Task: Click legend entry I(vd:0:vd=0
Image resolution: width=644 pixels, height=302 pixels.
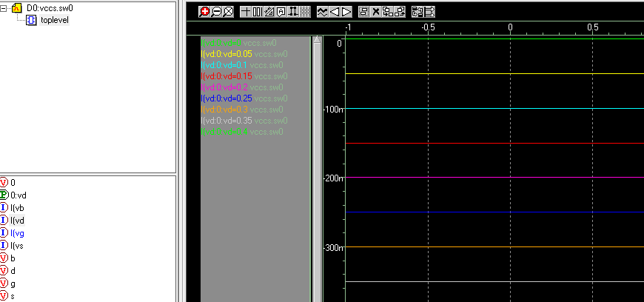Action: [x=221, y=43]
